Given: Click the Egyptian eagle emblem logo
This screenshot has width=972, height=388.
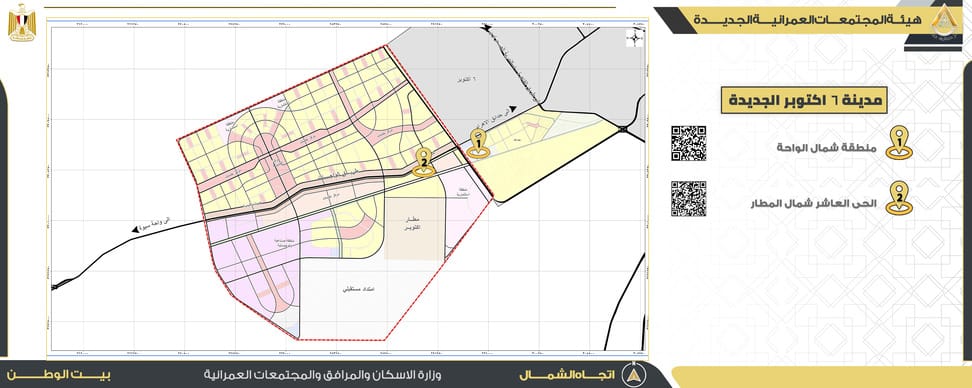Looking at the screenshot, I should coord(22,22).
